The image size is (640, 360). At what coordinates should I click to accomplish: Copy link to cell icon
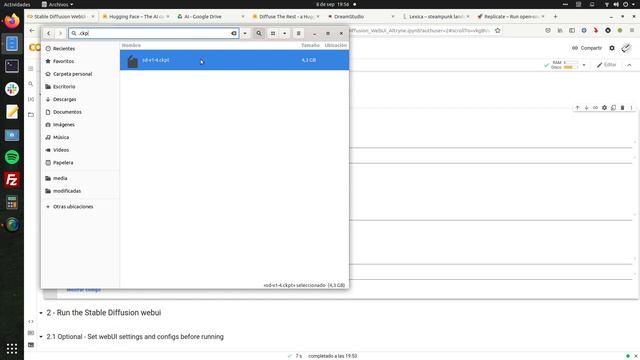(x=596, y=108)
